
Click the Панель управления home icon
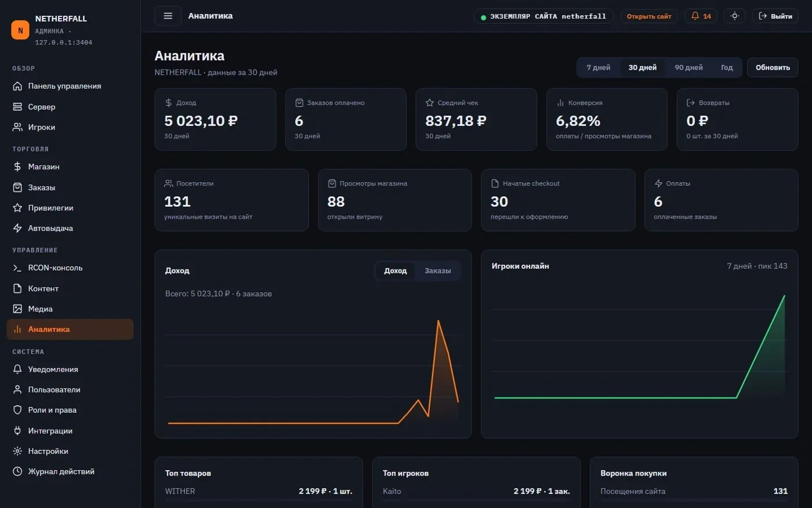17,86
